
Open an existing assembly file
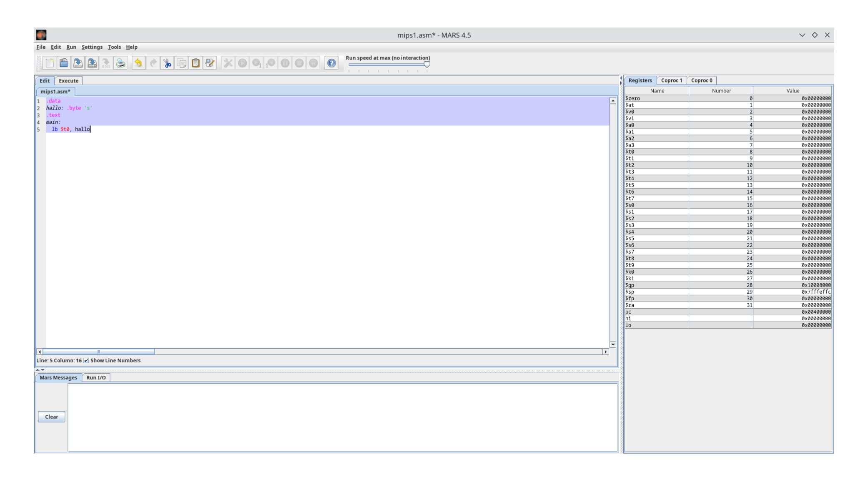[x=63, y=63]
